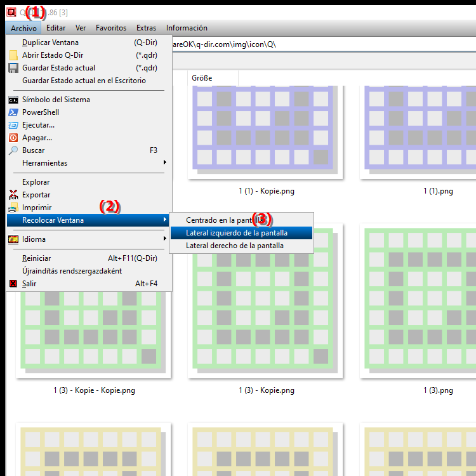Click the folder icon beside Abrir Estado Q-Dir
The width and height of the screenshot is (476, 476).
pos(13,55)
